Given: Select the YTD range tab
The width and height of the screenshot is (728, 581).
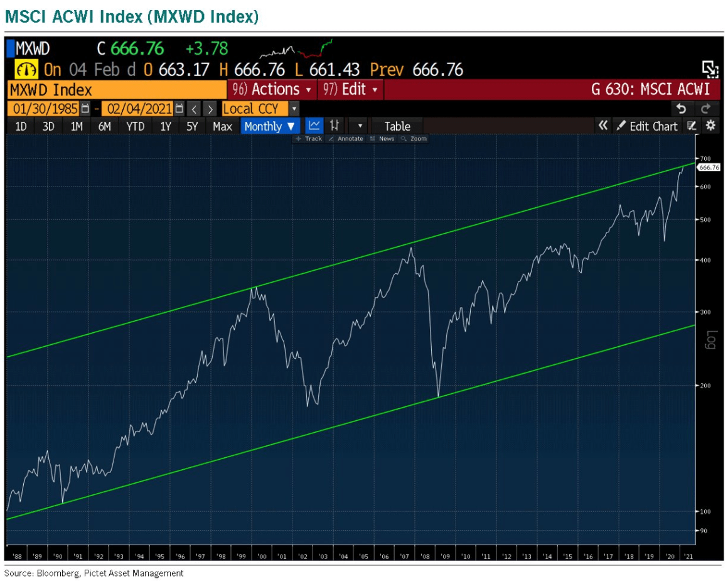Looking at the screenshot, I should tap(135, 126).
